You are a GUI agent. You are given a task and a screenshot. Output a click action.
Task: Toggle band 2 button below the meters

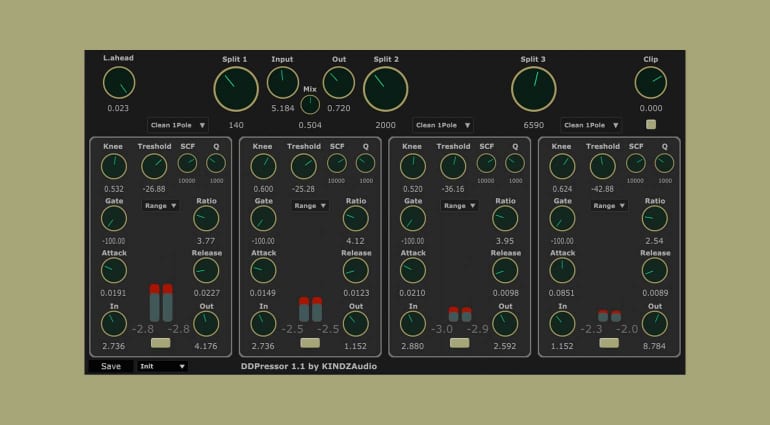pyautogui.click(x=310, y=342)
